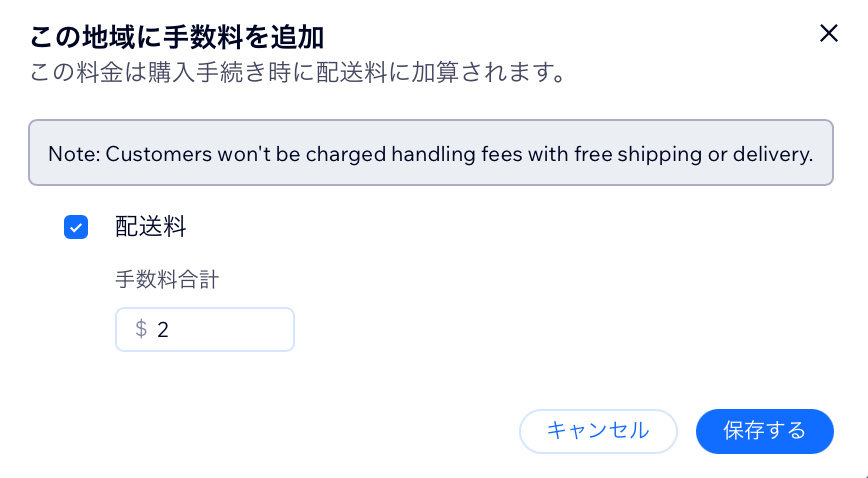Click the dialog title この地域に手数料を追加
Image resolution: width=868 pixels, height=478 pixels.
(177, 37)
